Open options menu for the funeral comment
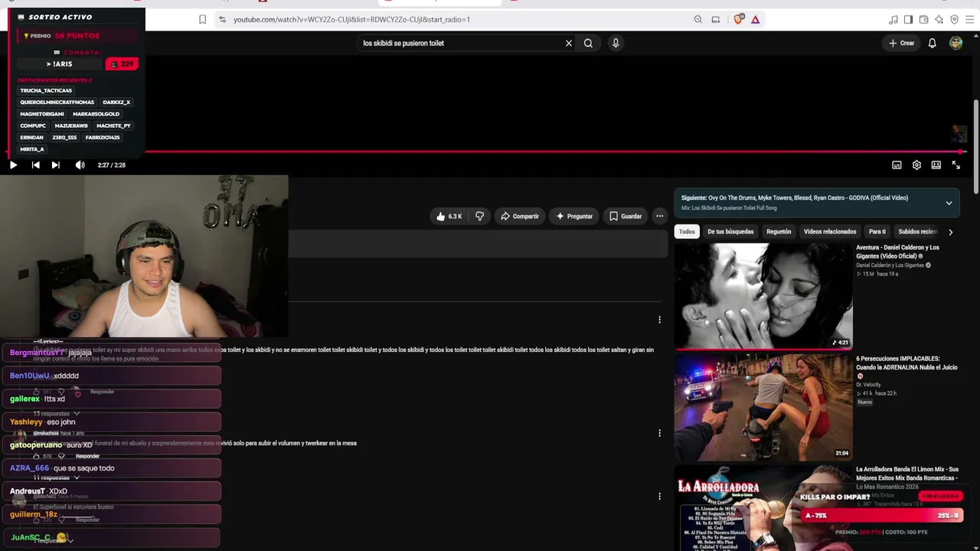Image resolution: width=980 pixels, height=551 pixels. pos(659,433)
